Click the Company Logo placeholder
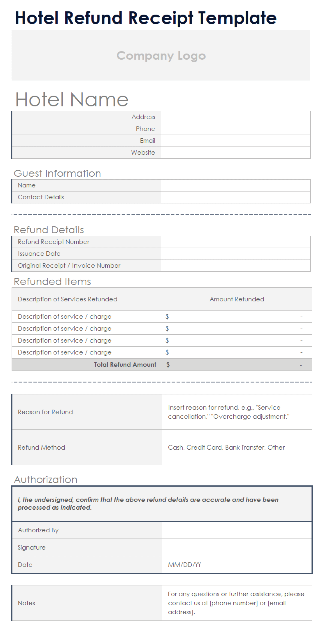The height and width of the screenshot is (644, 328). click(161, 56)
